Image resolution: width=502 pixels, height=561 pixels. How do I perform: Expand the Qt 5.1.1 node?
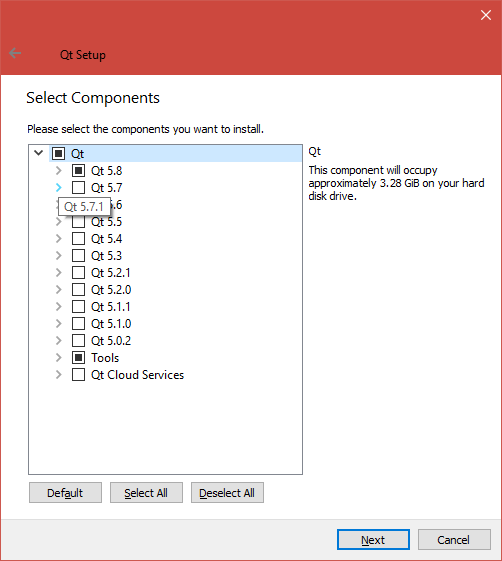coord(59,307)
